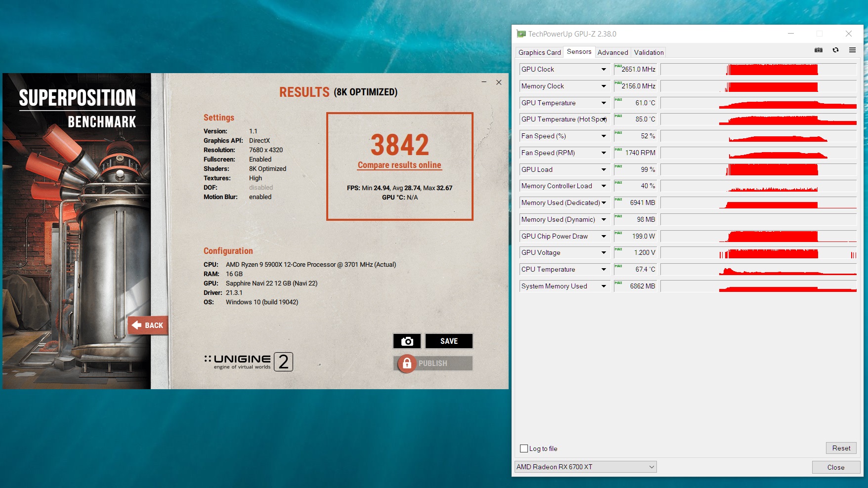Image resolution: width=868 pixels, height=488 pixels.
Task: Close the Superposition results window
Action: (499, 82)
